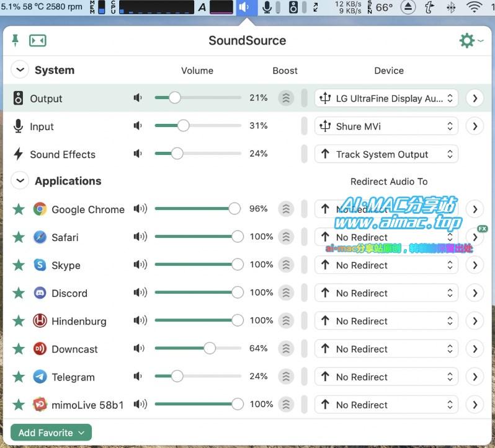Adjust the Downcast volume slider

coord(198,348)
